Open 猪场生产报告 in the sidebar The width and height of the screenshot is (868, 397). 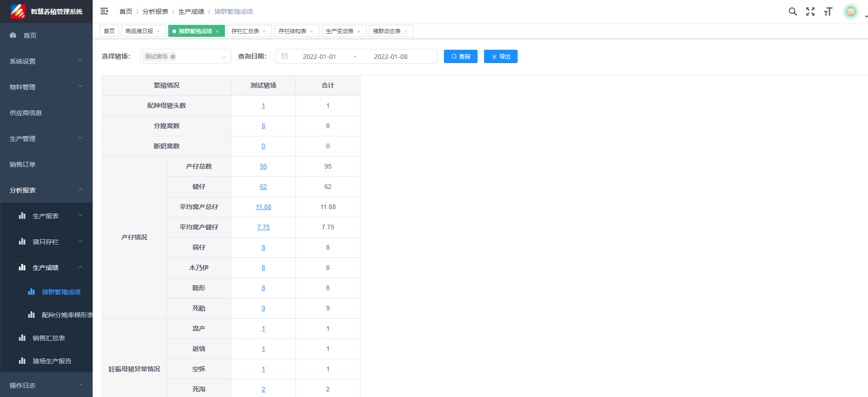click(46, 361)
